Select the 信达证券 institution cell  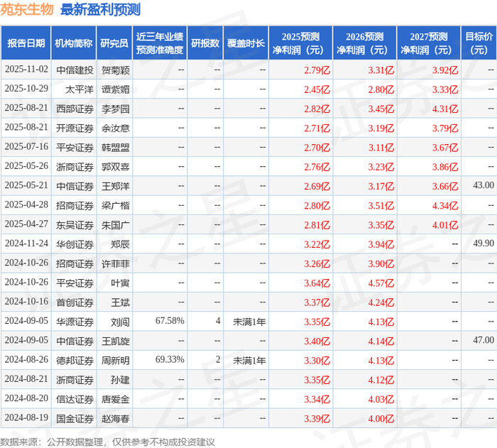tap(75, 399)
